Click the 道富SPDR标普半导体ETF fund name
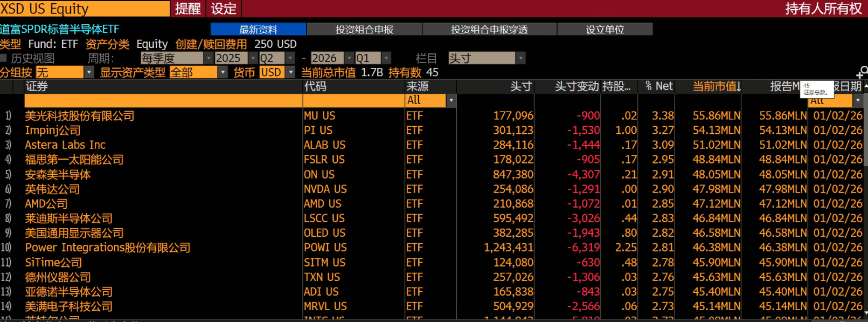The height and width of the screenshot is (322, 868). click(60, 29)
